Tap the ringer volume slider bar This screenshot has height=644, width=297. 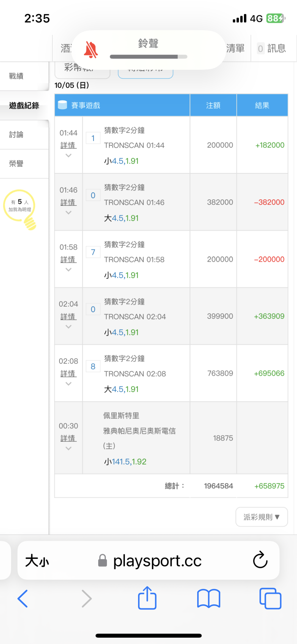coord(148,57)
